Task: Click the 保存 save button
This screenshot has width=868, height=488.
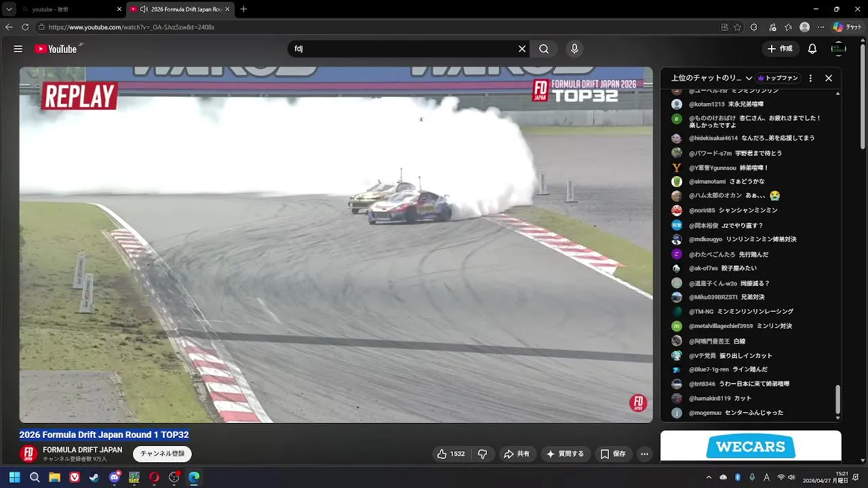Action: point(612,453)
